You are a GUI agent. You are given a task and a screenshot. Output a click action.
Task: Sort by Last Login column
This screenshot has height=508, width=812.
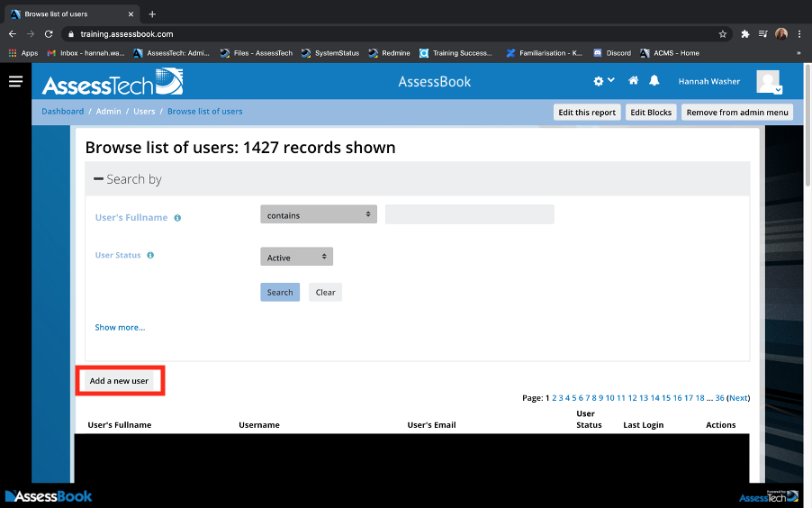coord(643,425)
